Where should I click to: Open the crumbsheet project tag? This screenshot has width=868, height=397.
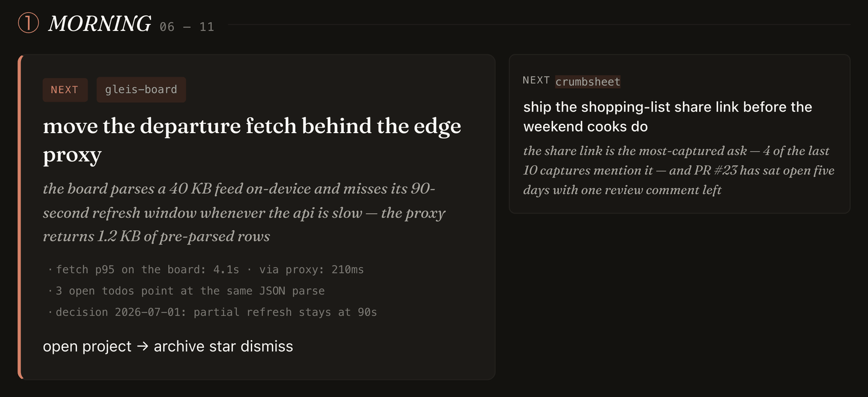coord(588,82)
